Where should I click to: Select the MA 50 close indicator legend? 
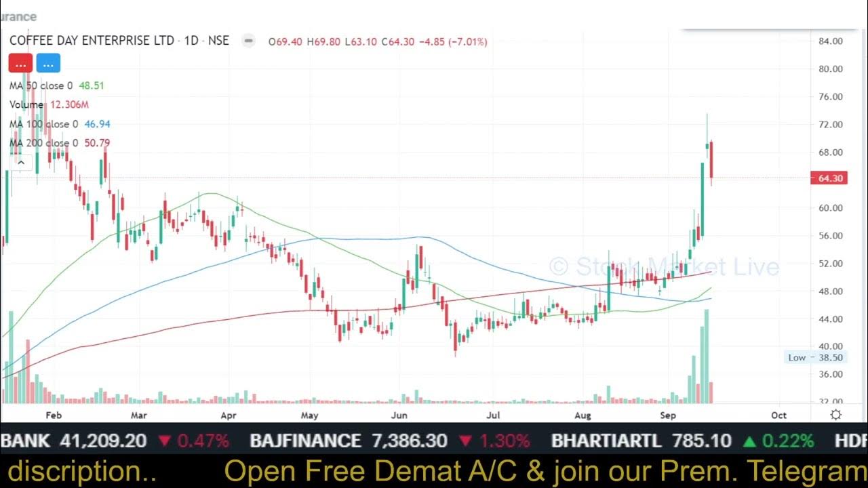click(x=57, y=85)
